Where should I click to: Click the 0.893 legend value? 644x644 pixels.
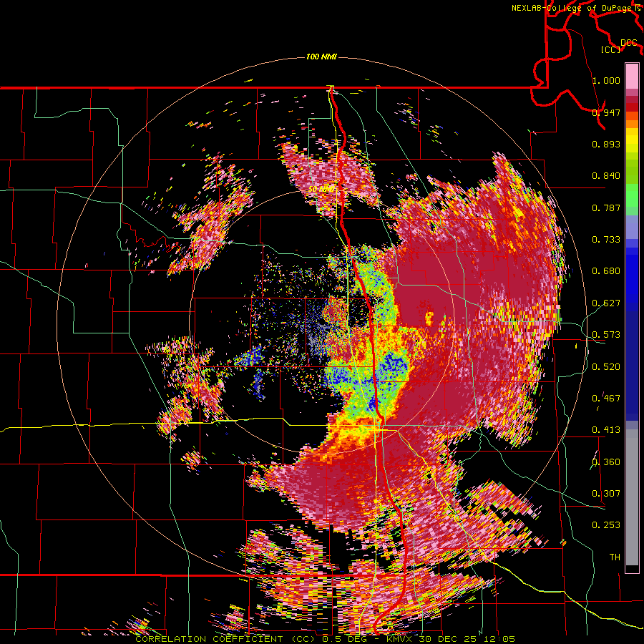(606, 144)
